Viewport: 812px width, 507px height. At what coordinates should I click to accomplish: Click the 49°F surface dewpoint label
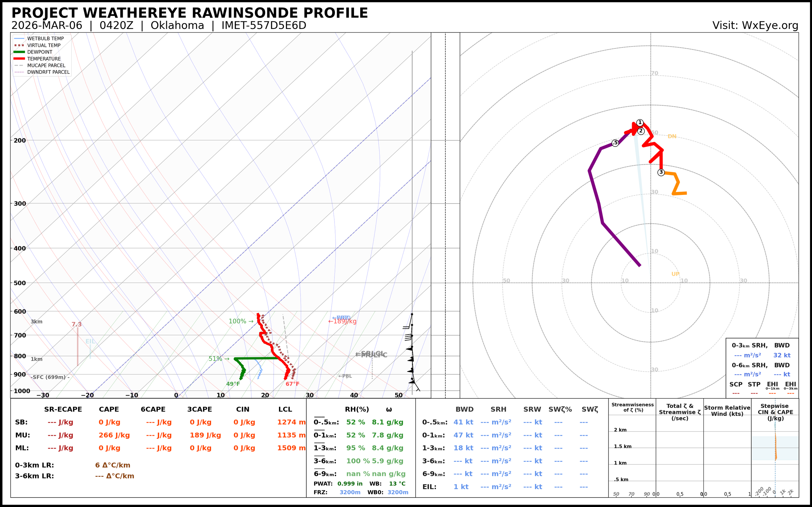coord(233,384)
